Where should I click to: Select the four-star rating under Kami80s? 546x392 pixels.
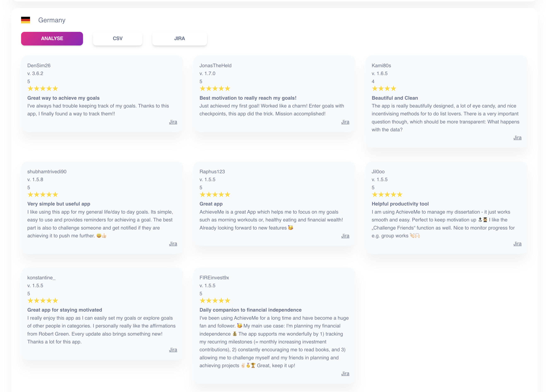click(384, 88)
